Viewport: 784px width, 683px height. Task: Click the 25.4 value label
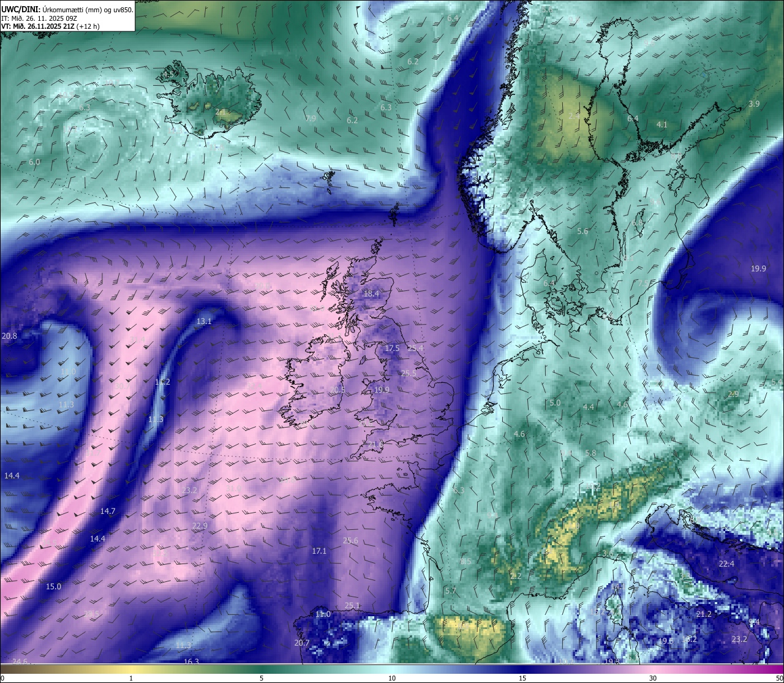pyautogui.click(x=416, y=349)
